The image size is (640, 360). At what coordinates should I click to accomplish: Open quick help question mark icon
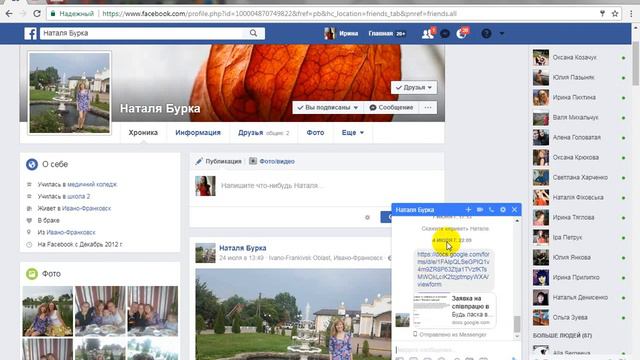(486, 33)
